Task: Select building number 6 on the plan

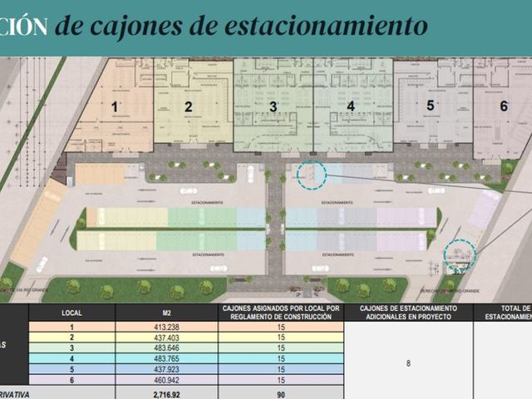Action: (x=504, y=106)
